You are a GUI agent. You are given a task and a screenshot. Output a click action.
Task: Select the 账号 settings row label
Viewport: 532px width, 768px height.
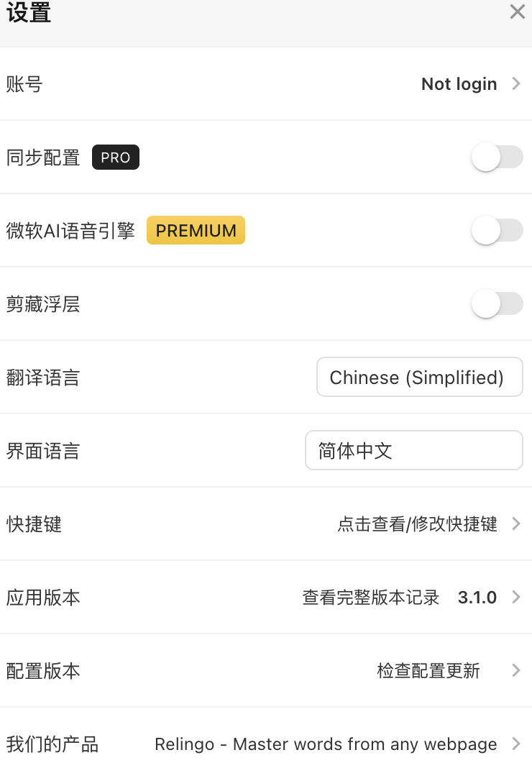tap(24, 84)
